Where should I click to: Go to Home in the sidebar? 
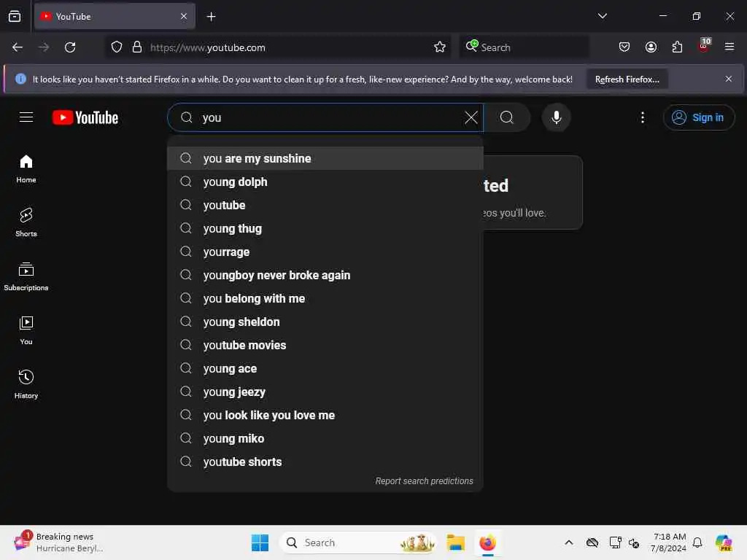tap(26, 169)
